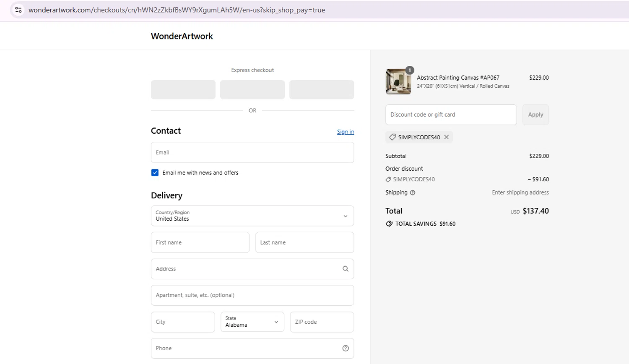Click the browser address bar URL
Viewport: 629px width, 364px height.
pyautogui.click(x=177, y=10)
